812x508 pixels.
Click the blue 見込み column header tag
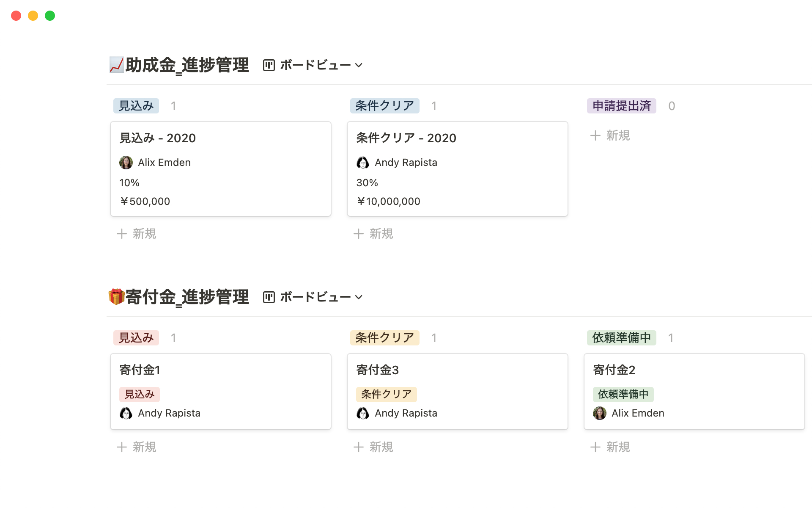[136, 106]
